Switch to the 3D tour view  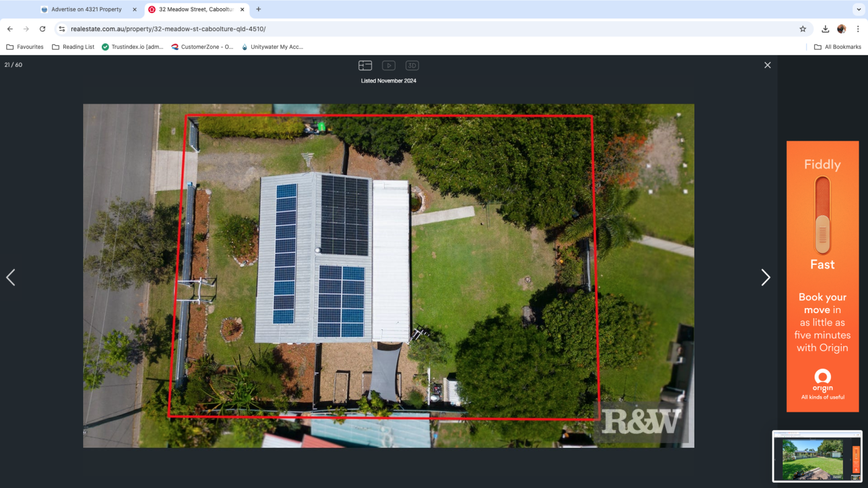[412, 66]
